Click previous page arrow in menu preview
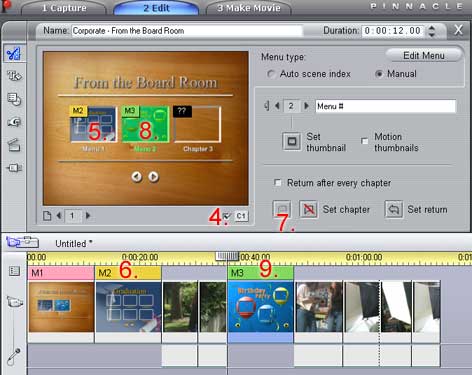The height and width of the screenshot is (375, 472). (136, 177)
